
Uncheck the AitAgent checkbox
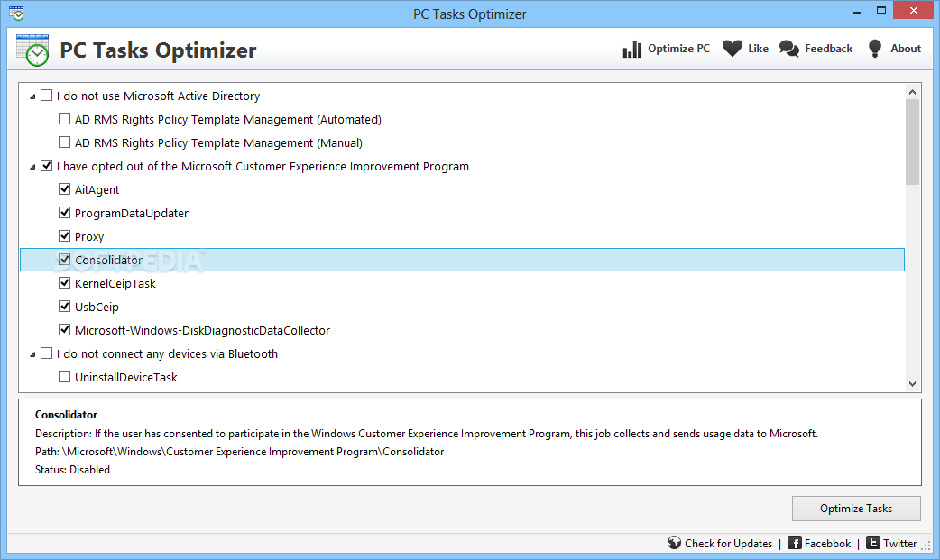(x=64, y=188)
